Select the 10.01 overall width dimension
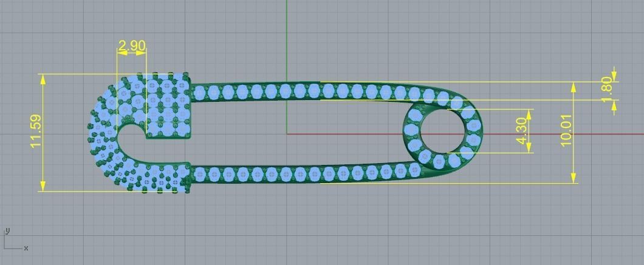The height and width of the screenshot is (265, 644). tap(566, 131)
